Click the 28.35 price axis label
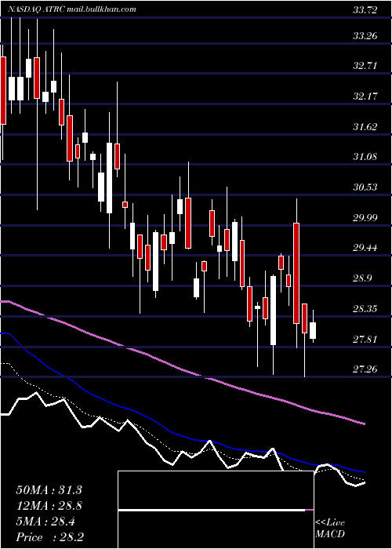 (365, 308)
